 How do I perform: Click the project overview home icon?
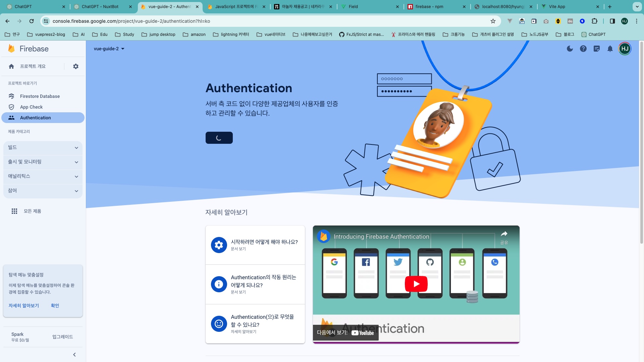pos(11,66)
